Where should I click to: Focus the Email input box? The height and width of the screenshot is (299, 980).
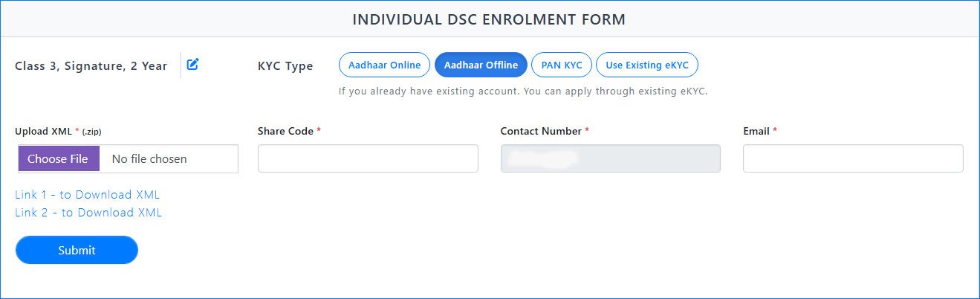[x=853, y=158]
